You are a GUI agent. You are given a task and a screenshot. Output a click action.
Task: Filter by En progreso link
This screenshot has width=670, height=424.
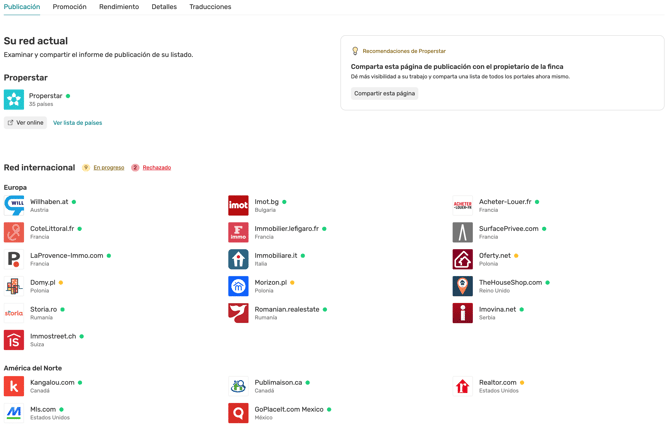(109, 168)
